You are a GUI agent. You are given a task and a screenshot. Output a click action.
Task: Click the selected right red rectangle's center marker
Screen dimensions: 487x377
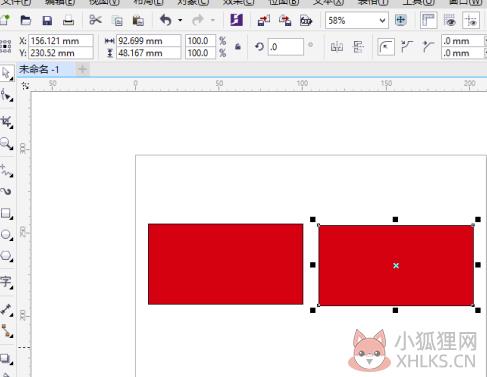396,266
